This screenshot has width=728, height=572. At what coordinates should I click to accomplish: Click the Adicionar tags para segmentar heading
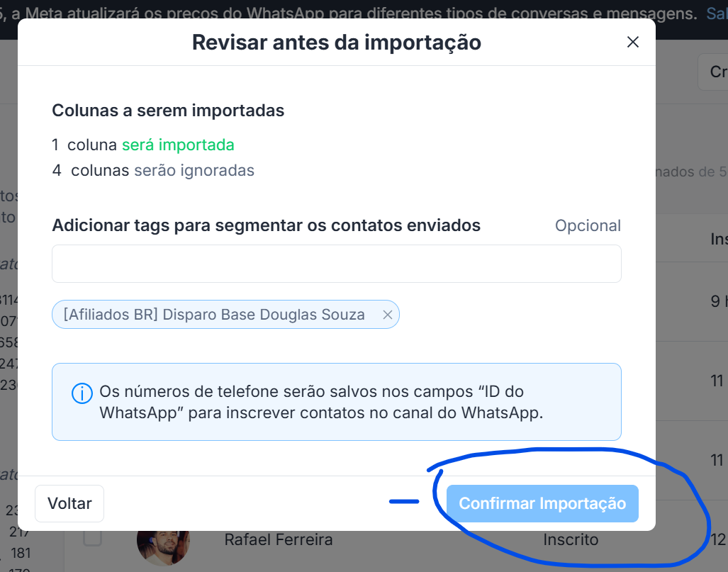click(266, 225)
